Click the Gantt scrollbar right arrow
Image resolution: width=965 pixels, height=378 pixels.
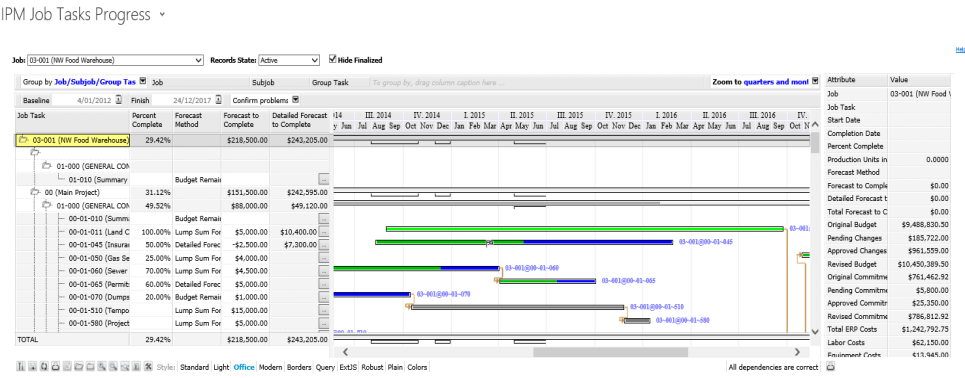[797, 352]
